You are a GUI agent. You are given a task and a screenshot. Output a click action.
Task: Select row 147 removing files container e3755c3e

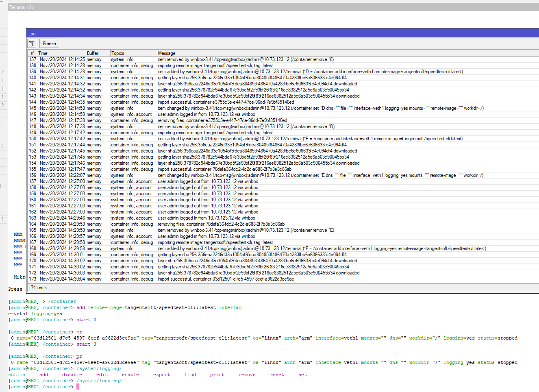click(x=283, y=120)
